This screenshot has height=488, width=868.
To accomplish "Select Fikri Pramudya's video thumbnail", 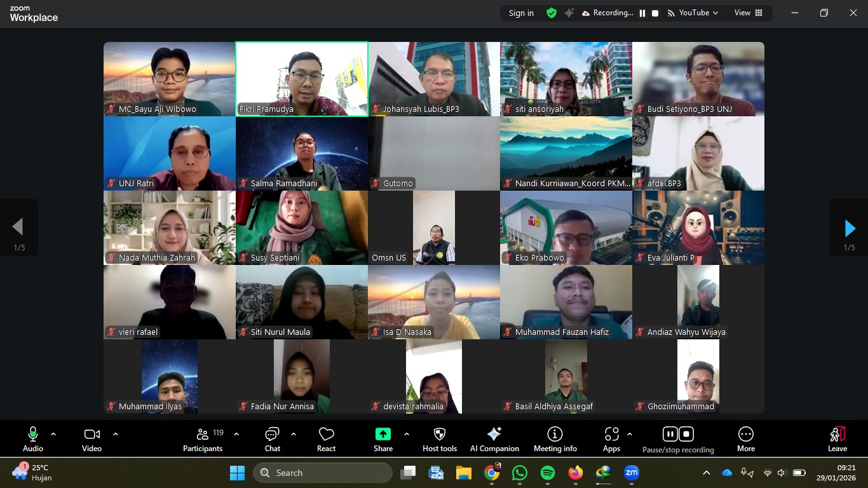I will coord(302,79).
